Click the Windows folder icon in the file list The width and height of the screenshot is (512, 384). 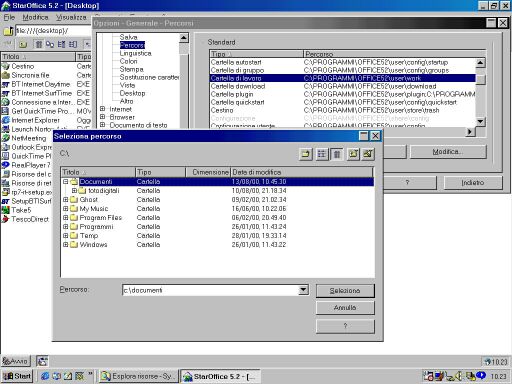[x=74, y=245]
